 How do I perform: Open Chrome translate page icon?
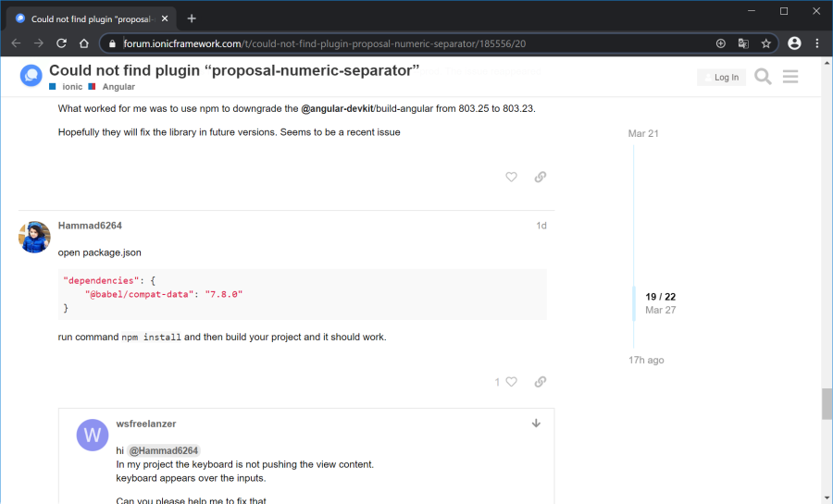click(x=743, y=43)
